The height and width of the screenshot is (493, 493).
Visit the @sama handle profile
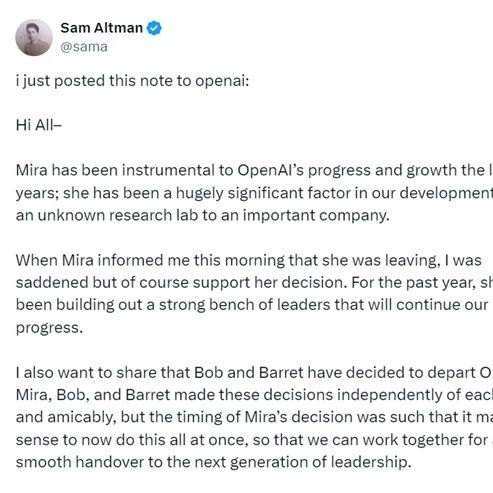(84, 47)
